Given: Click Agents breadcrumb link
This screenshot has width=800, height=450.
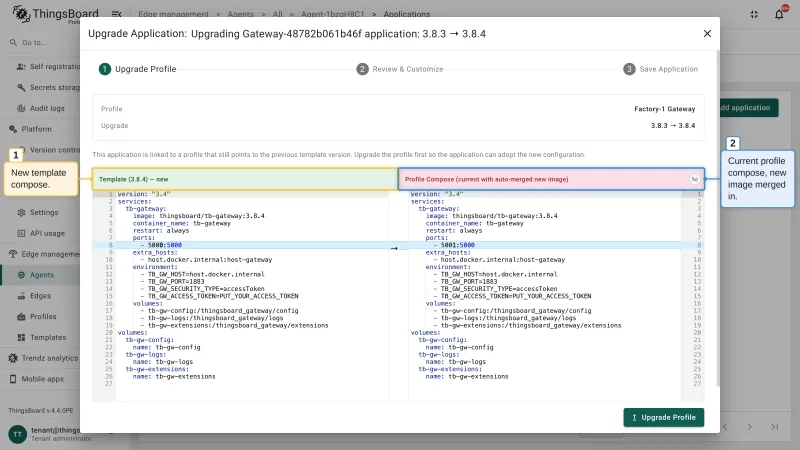Looking at the screenshot, I should coord(240,14).
